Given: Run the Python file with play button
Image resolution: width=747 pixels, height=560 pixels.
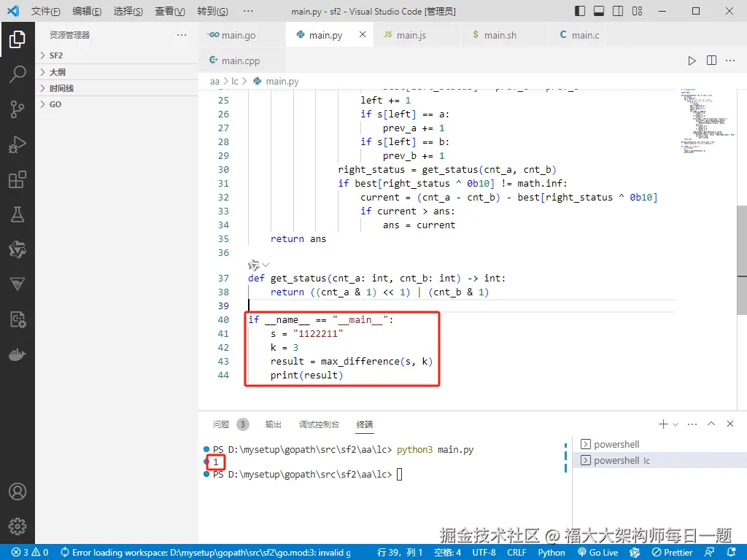Looking at the screenshot, I should tap(692, 61).
